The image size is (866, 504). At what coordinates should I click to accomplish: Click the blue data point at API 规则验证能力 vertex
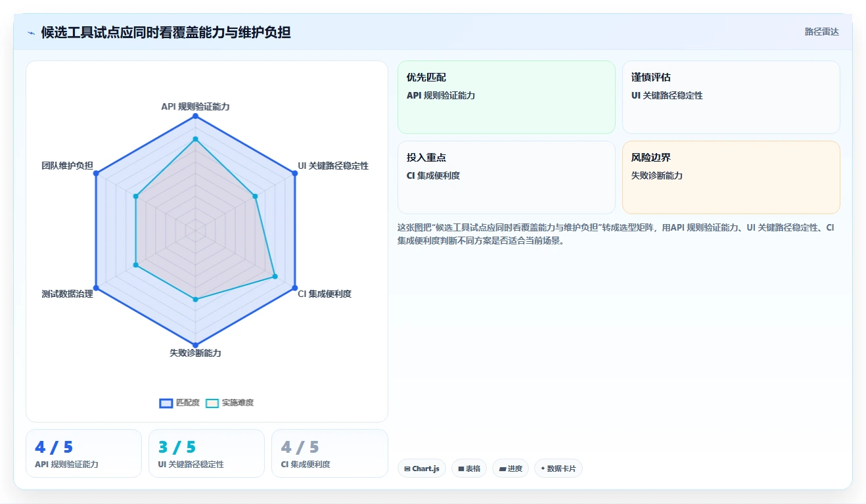[195, 116]
